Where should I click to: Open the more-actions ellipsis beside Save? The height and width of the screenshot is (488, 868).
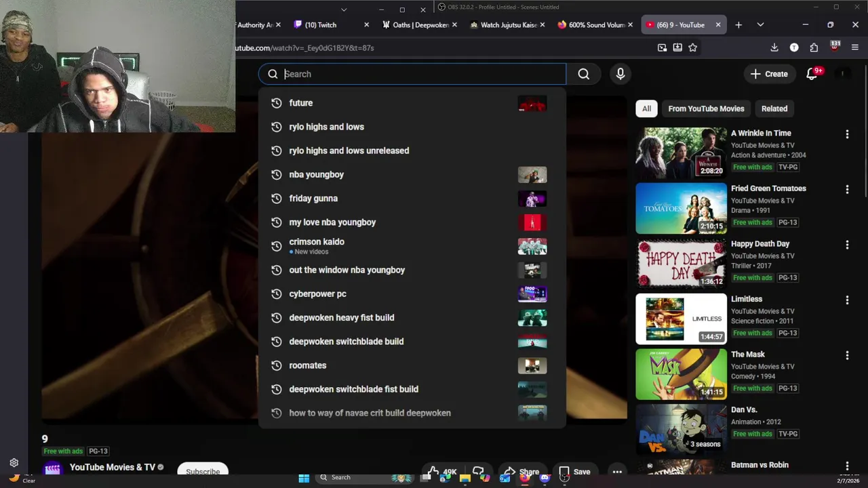[617, 472]
